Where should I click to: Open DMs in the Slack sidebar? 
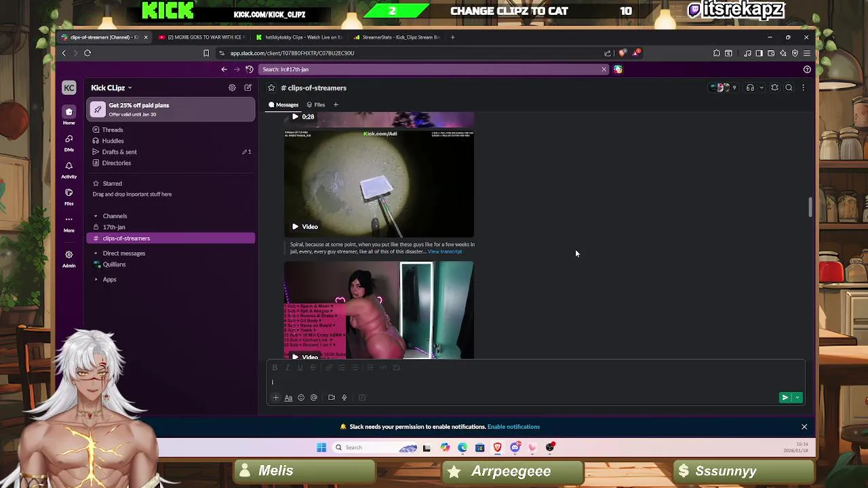pos(69,142)
